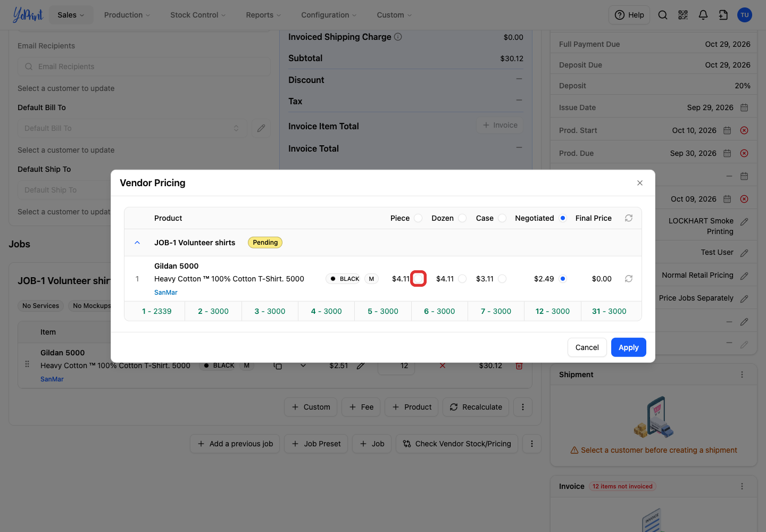Open the Production menu dropdown
This screenshot has height=532, width=766.
click(x=127, y=15)
